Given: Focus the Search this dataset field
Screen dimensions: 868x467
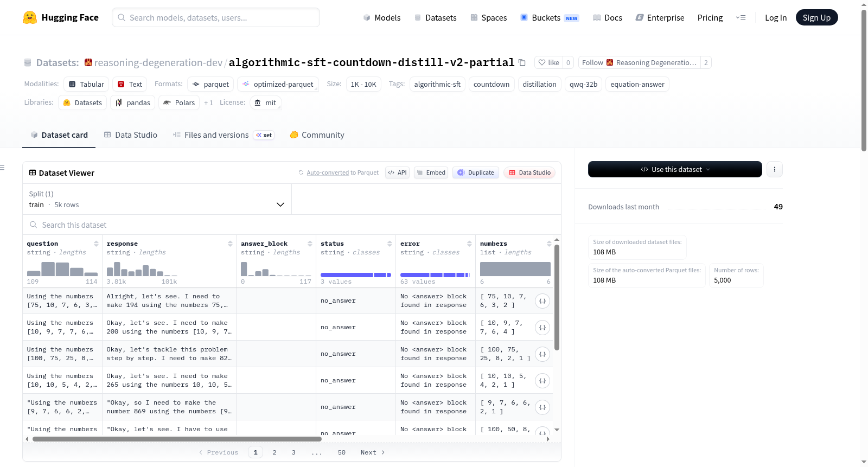Looking at the screenshot, I should [x=292, y=225].
